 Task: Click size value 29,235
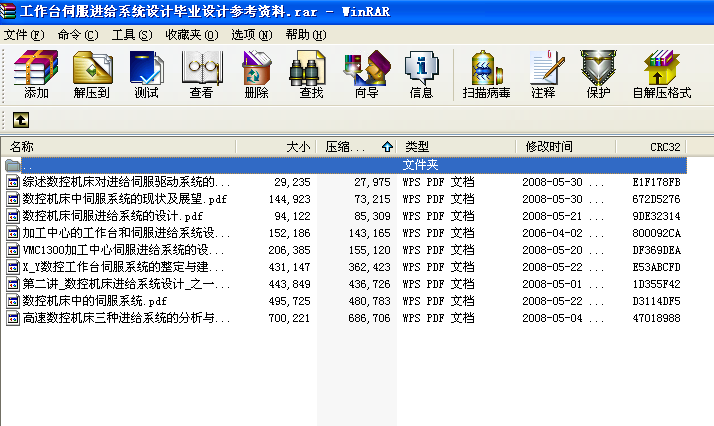[292, 182]
